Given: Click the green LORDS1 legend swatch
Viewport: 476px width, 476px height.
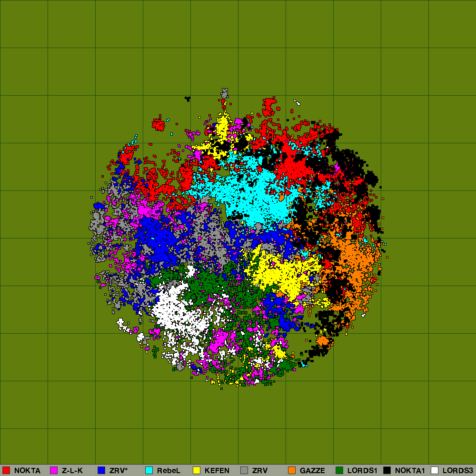Looking at the screenshot, I should [339, 470].
